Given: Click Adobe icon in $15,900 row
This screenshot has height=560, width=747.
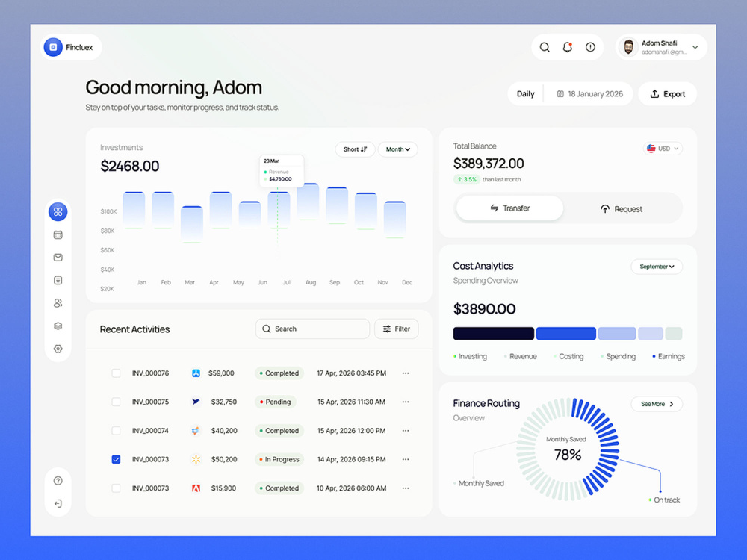Looking at the screenshot, I should (x=196, y=488).
